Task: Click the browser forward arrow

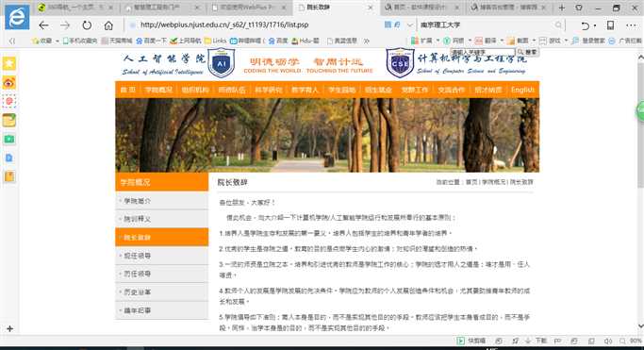Action: point(65,25)
